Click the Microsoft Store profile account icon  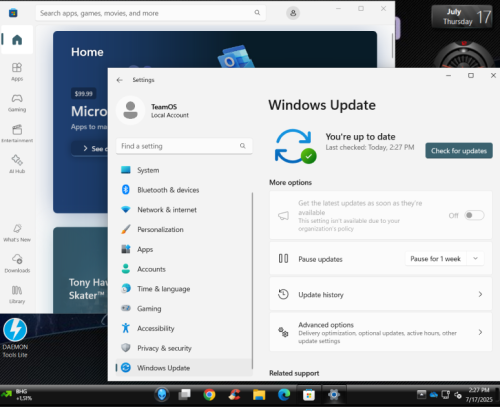click(293, 13)
